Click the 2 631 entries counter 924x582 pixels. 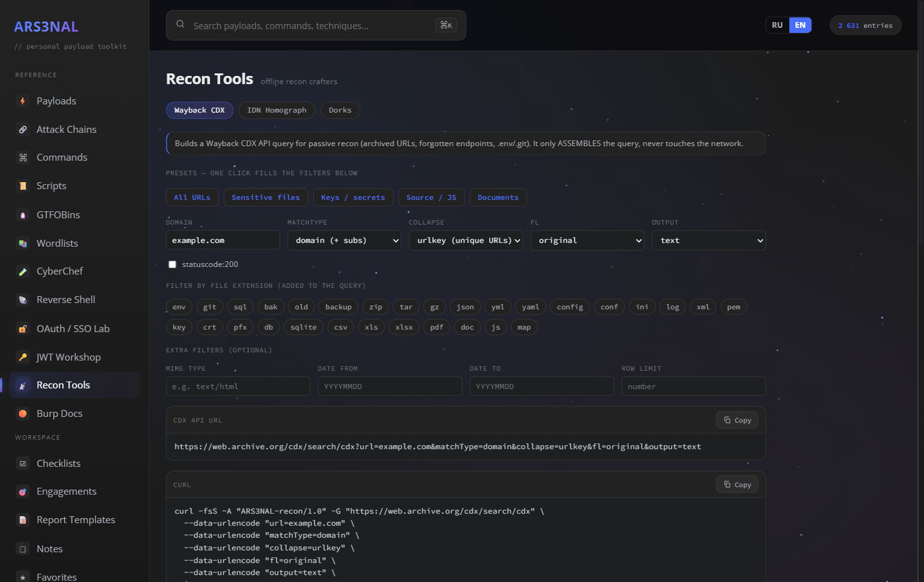point(865,25)
